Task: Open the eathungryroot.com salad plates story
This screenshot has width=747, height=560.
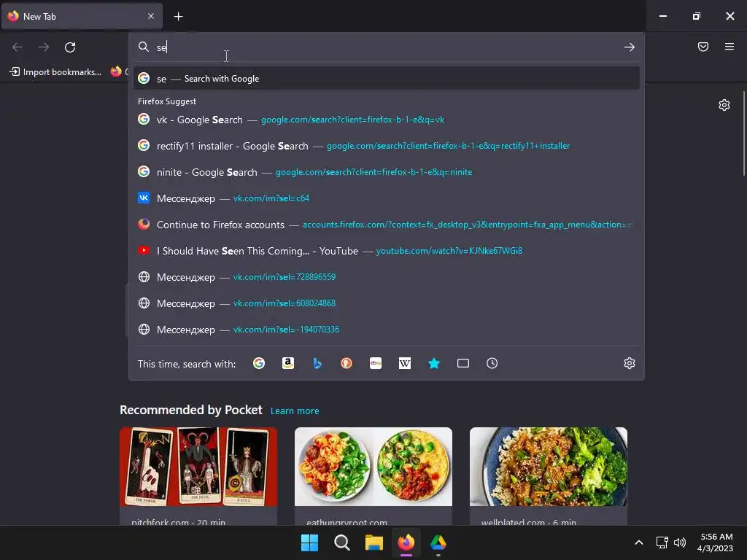Action: click(x=373, y=476)
